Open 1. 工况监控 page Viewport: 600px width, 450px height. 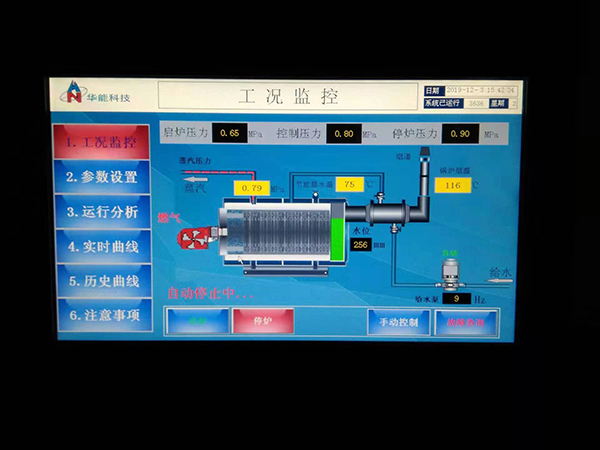click(101, 142)
